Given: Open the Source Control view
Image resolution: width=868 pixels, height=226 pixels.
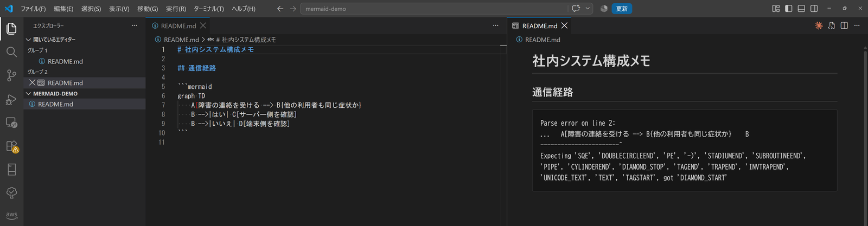Looking at the screenshot, I should [11, 75].
